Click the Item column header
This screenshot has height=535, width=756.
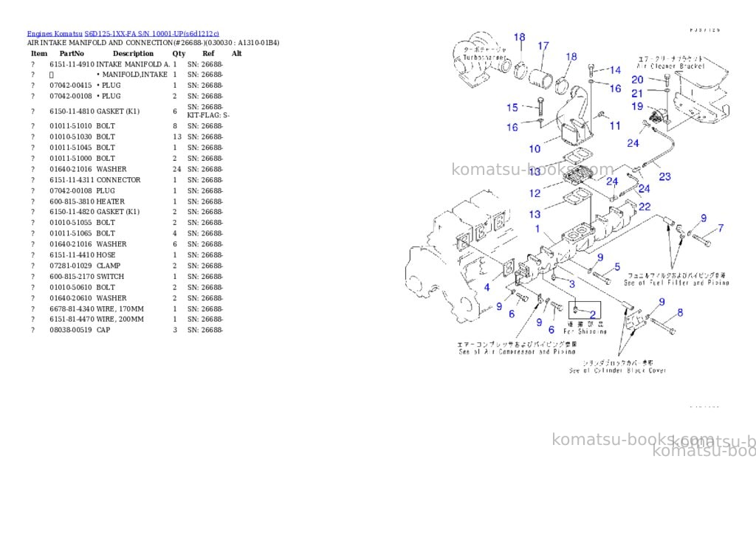39,53
